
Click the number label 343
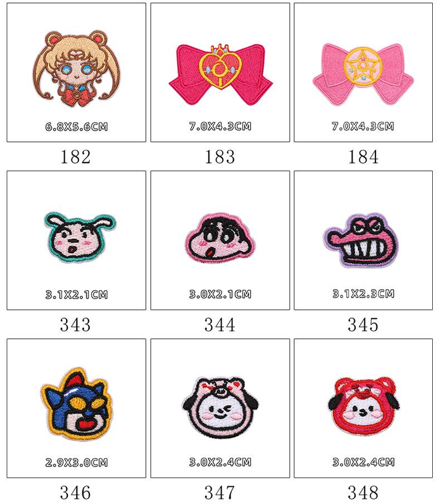pyautogui.click(x=75, y=325)
